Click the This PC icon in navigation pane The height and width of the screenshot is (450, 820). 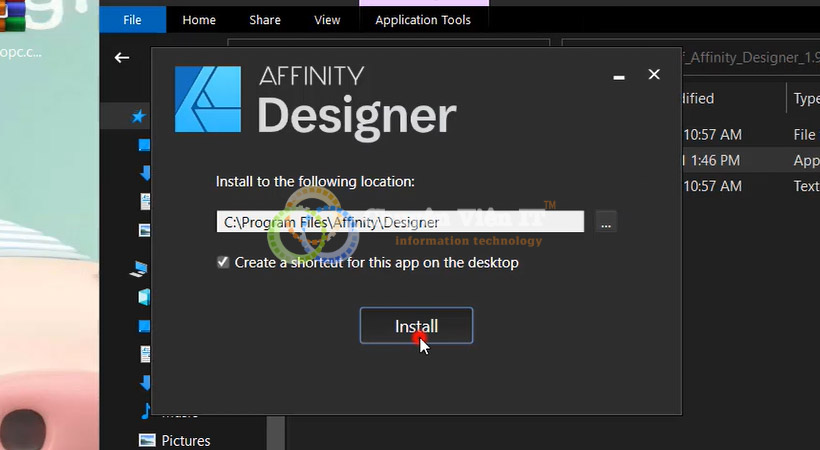coord(140,268)
